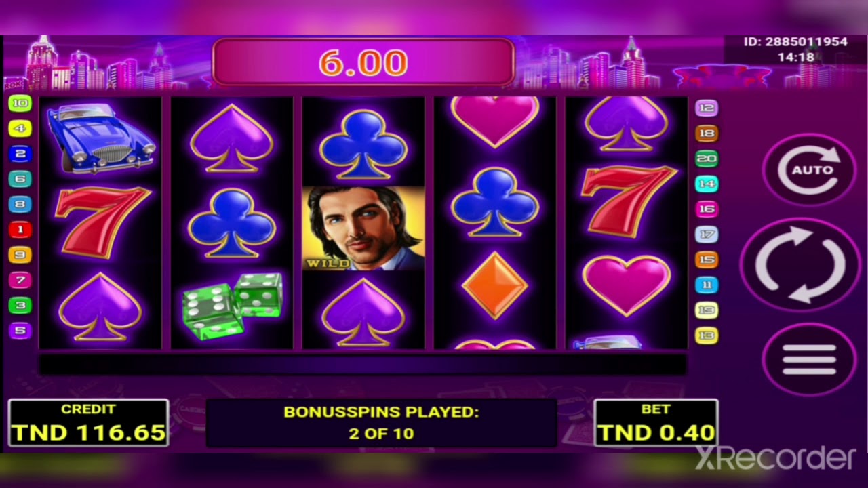Tap the 6.00 win display banner

[x=363, y=62]
